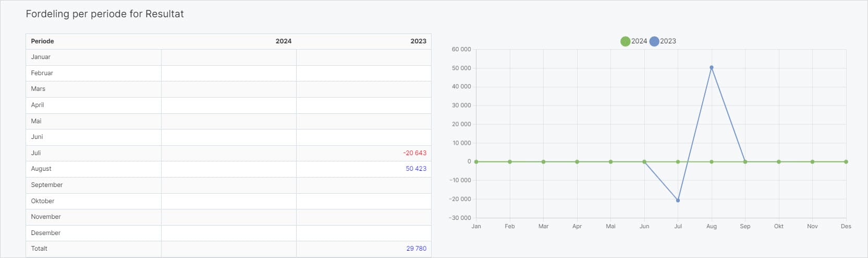868x258 pixels.
Task: Select the 2023 column header in table
Action: [418, 41]
